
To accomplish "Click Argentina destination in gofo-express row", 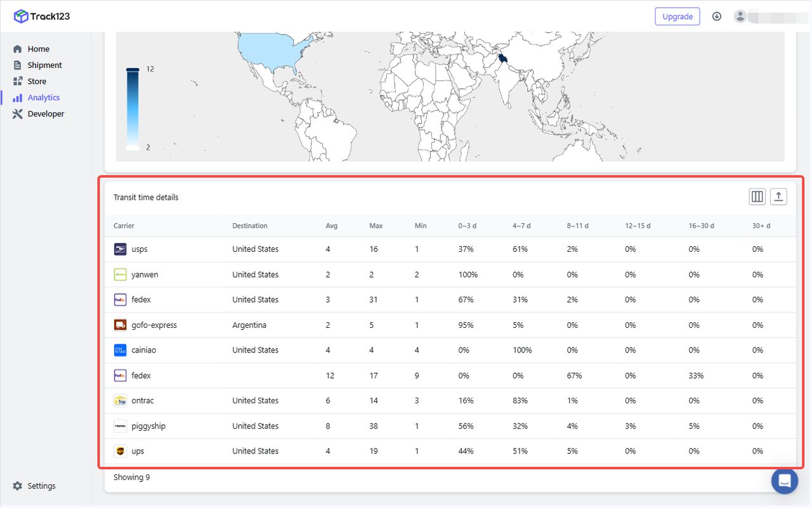I will pyautogui.click(x=249, y=325).
